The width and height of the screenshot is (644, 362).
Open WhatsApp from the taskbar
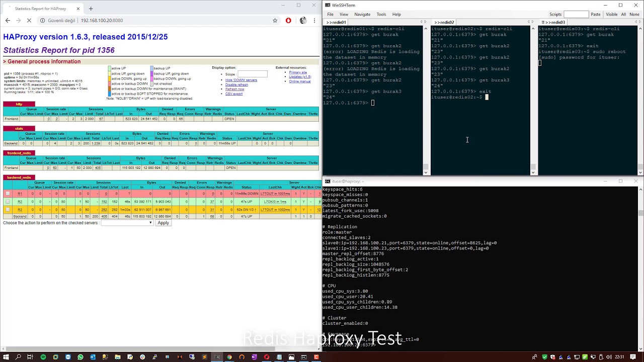pyautogui.click(x=80, y=357)
